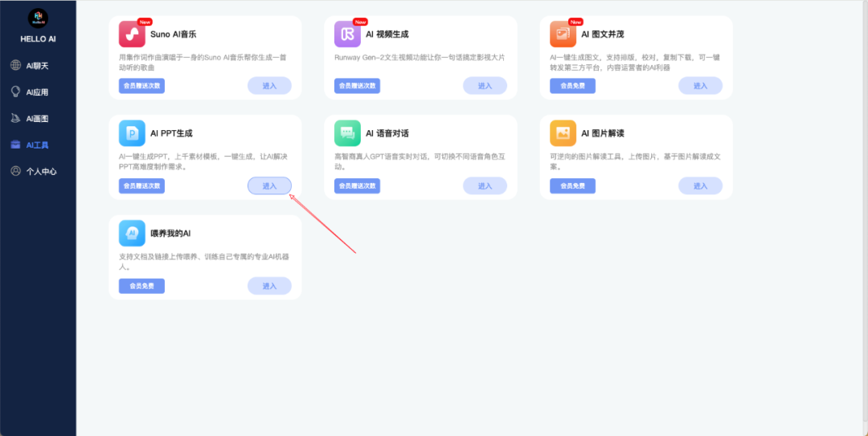Enter AI 图片解读 via 进入 button
868x436 pixels.
700,186
